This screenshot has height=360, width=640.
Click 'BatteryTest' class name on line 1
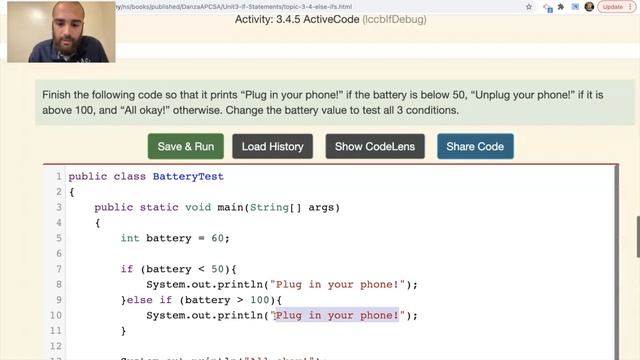pos(188,176)
